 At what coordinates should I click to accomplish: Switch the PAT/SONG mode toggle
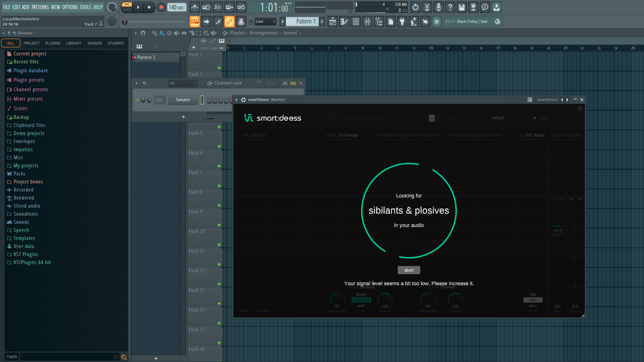[x=127, y=7]
